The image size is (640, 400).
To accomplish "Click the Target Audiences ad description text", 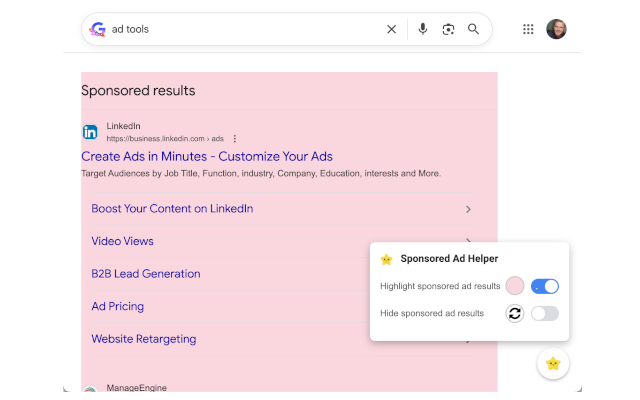I will tap(261, 173).
